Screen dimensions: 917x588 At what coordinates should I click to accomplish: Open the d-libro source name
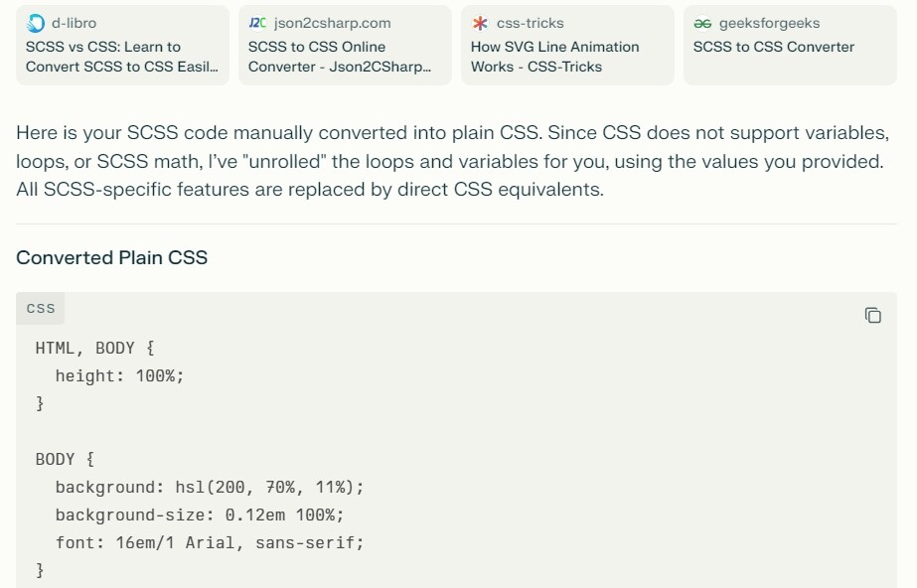[74, 24]
